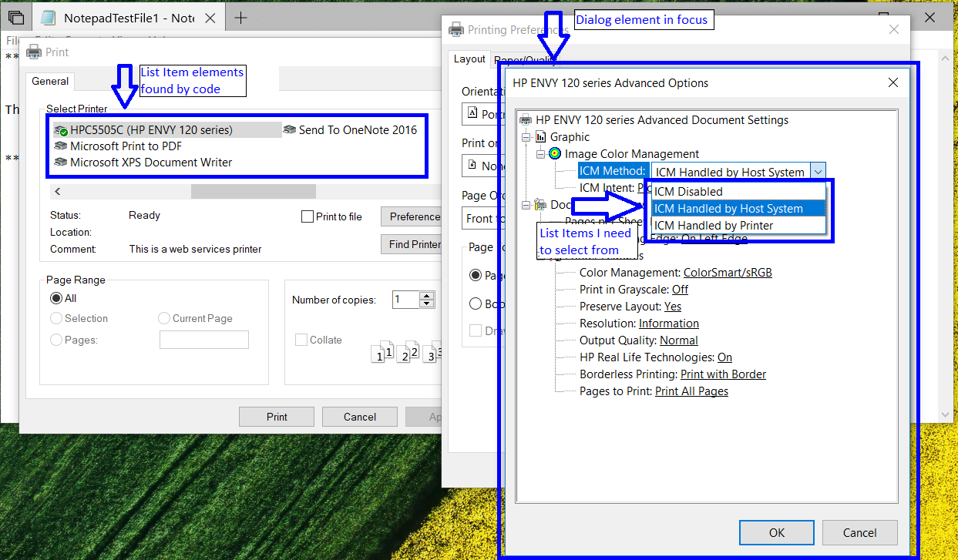This screenshot has width=958, height=560.
Task: Open the ColorSmart/sRGB link
Action: tap(727, 272)
